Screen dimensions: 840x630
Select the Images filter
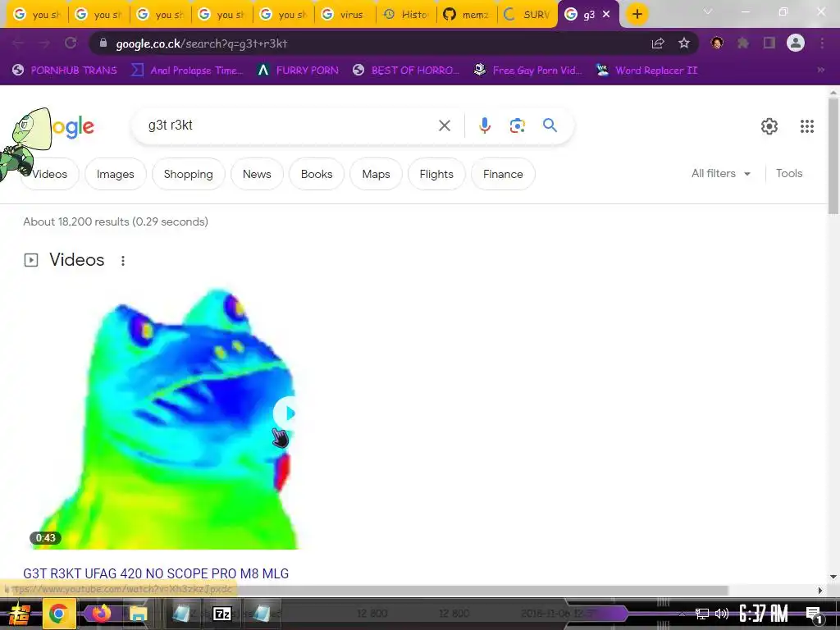click(x=115, y=174)
